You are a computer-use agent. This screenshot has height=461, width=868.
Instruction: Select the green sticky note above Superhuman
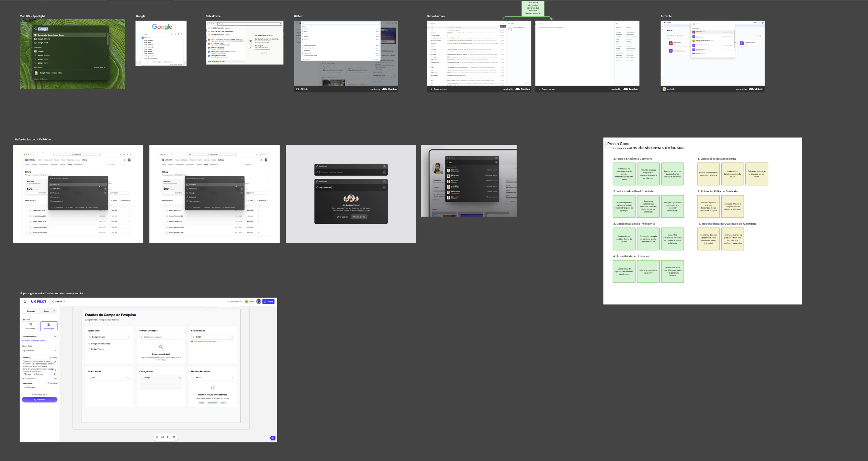(533, 8)
